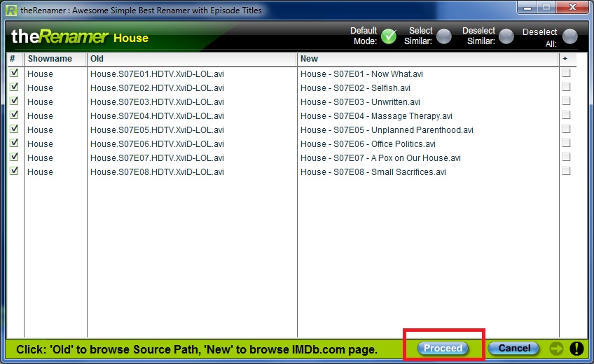Tick the right-side box for Now What.avi
This screenshot has height=364, width=594.
pyautogui.click(x=566, y=73)
